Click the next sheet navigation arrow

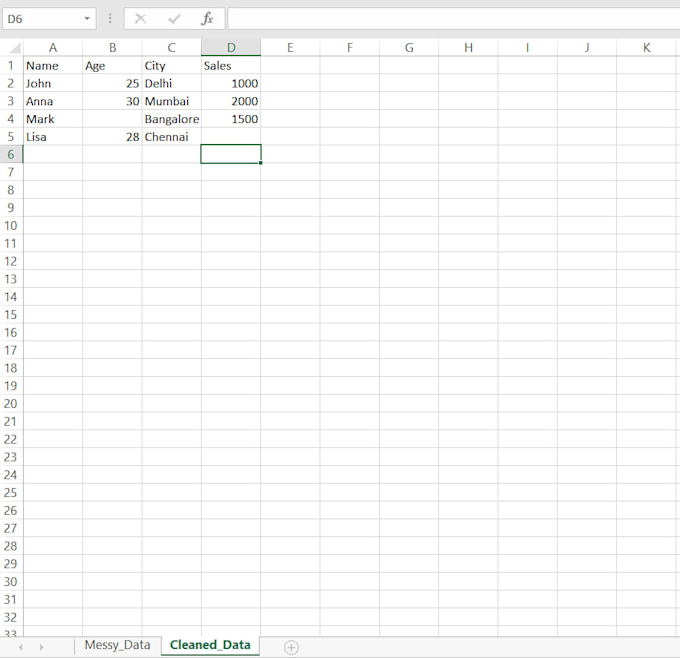coord(41,647)
